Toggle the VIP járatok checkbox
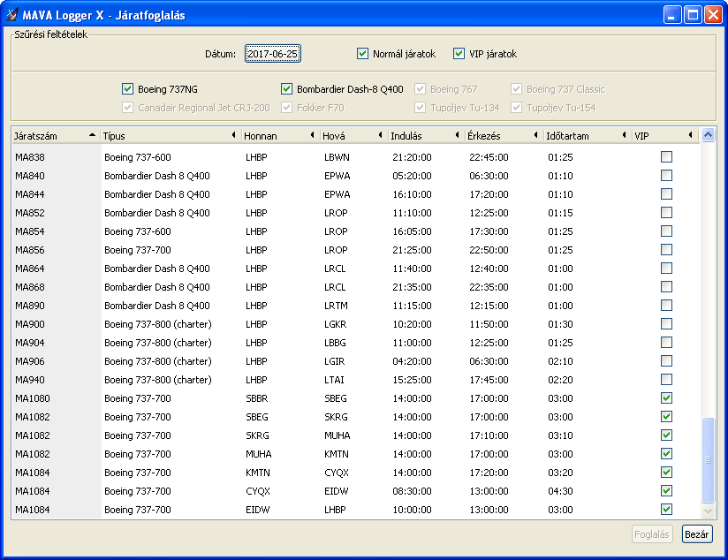This screenshot has width=728, height=560. coord(459,54)
